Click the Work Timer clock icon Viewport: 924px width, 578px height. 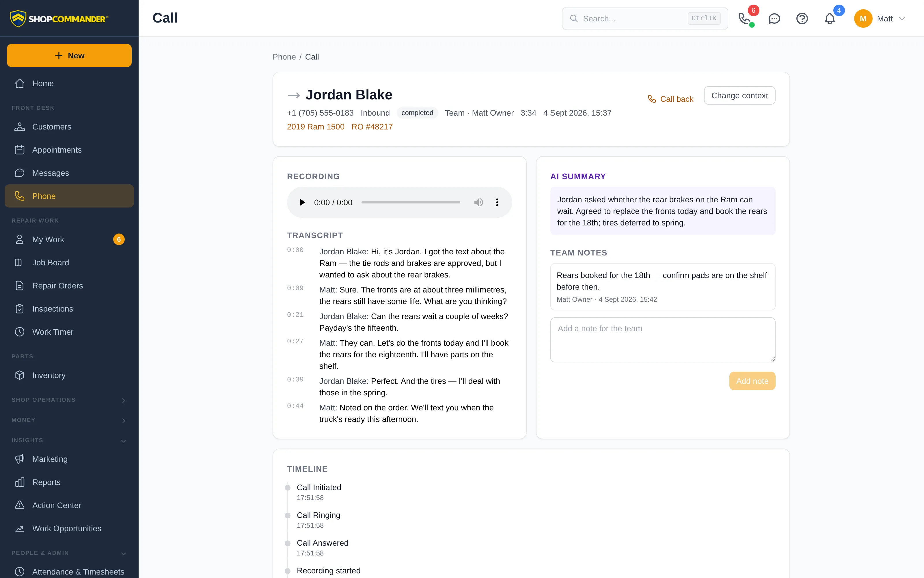(x=19, y=332)
